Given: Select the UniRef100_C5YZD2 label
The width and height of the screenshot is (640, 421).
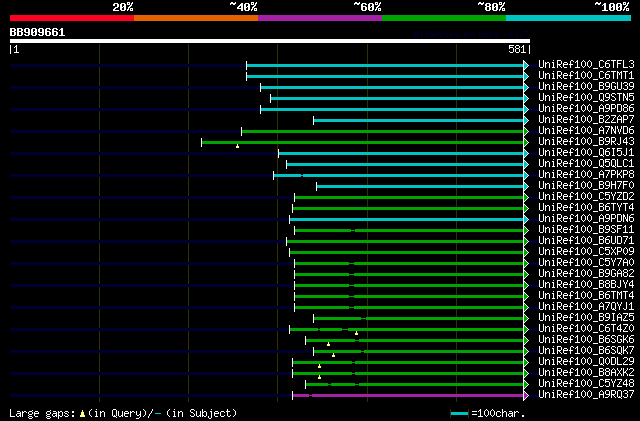Looking at the screenshot, I should (586, 197).
